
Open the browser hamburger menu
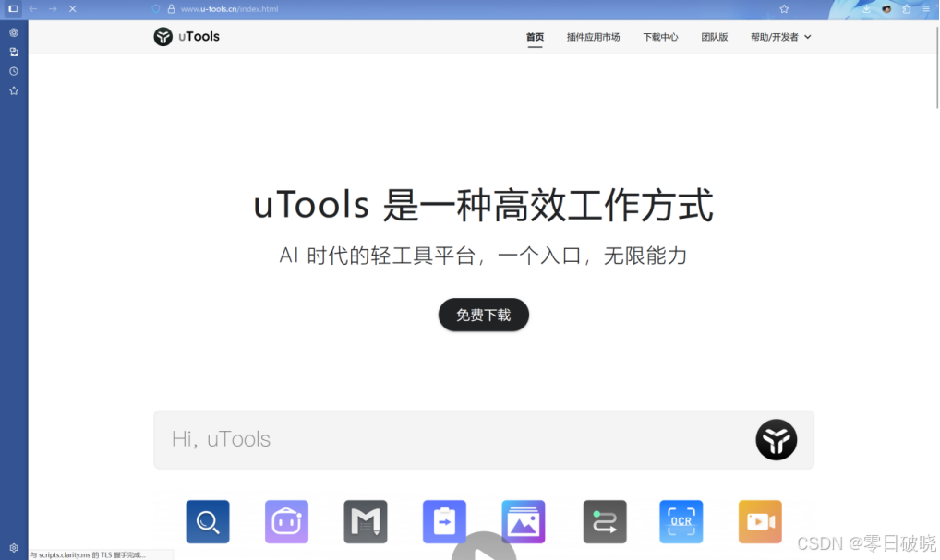926,9
